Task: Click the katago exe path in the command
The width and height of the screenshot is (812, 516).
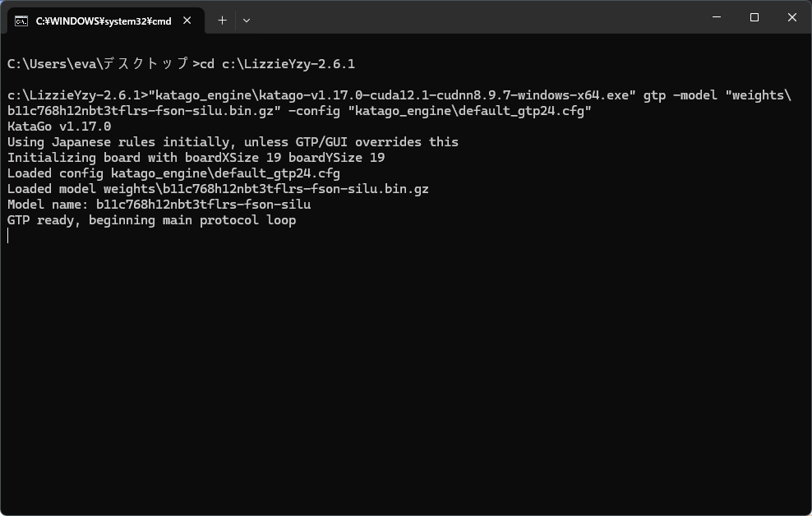Action: click(392, 95)
